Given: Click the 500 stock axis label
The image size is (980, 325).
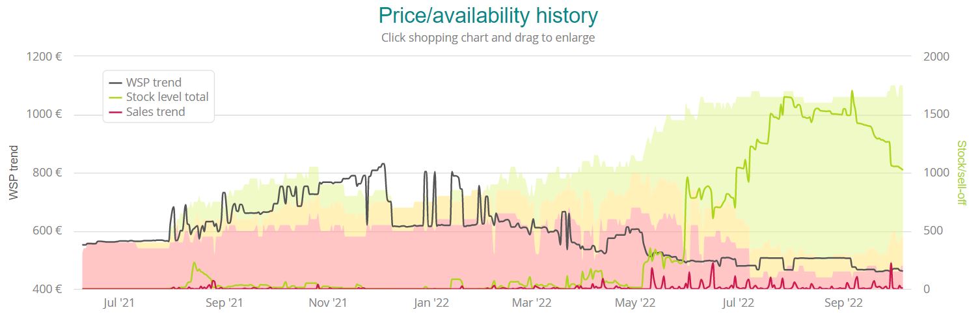Looking at the screenshot, I should [933, 231].
